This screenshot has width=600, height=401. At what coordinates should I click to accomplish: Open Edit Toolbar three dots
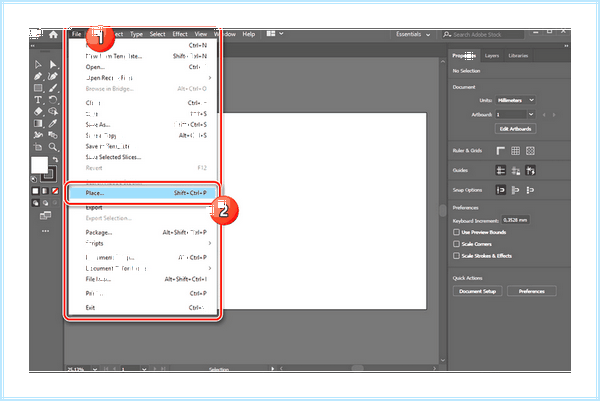point(45,231)
